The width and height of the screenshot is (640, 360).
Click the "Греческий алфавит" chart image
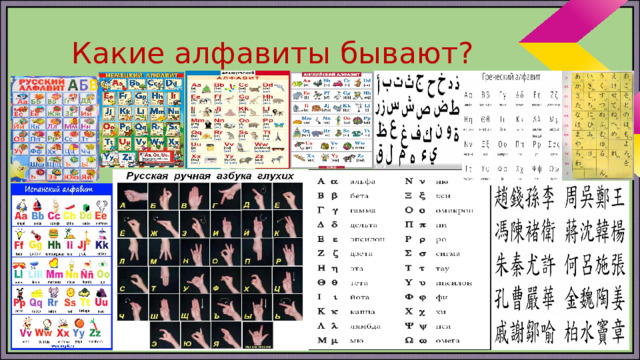click(512, 126)
